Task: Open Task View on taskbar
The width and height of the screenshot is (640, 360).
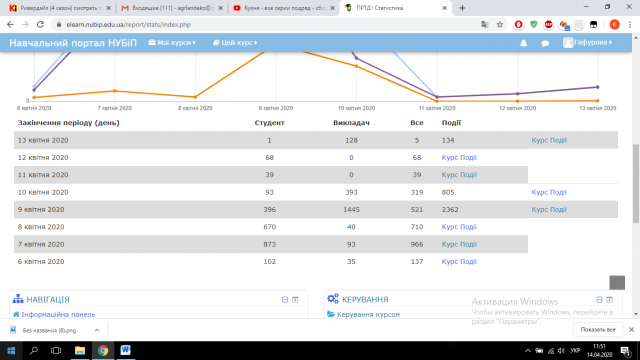Action: point(56,351)
